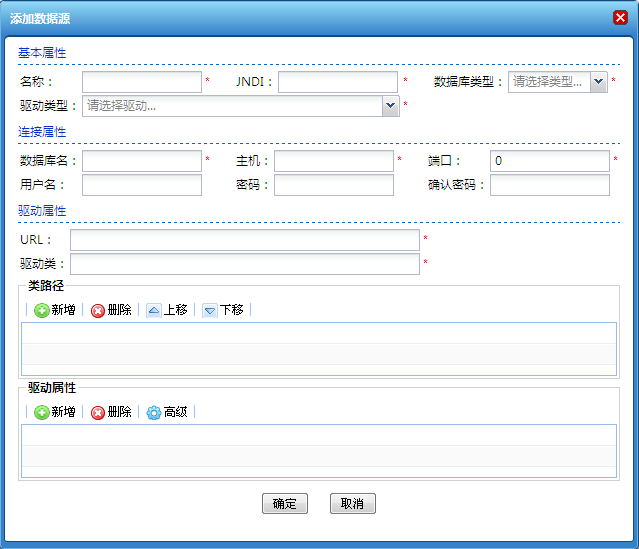Image resolution: width=639 pixels, height=549 pixels.
Task: Click the 上移 move-up button
Action: (x=167, y=310)
